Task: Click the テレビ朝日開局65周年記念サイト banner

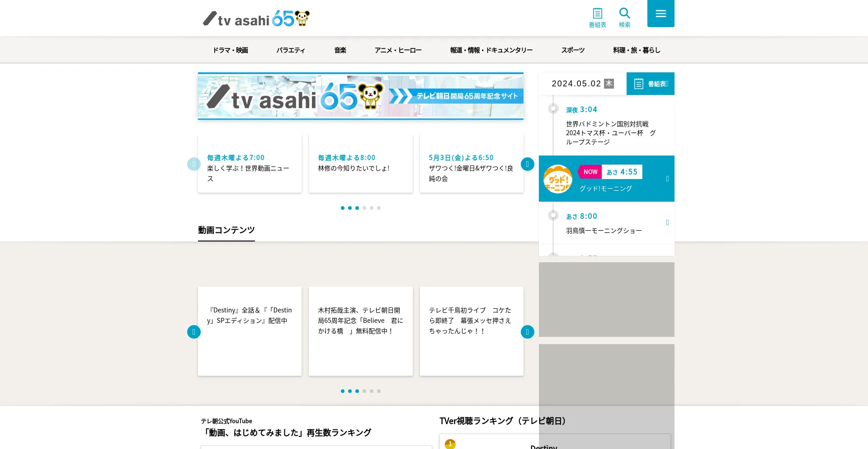Action: pos(361,96)
